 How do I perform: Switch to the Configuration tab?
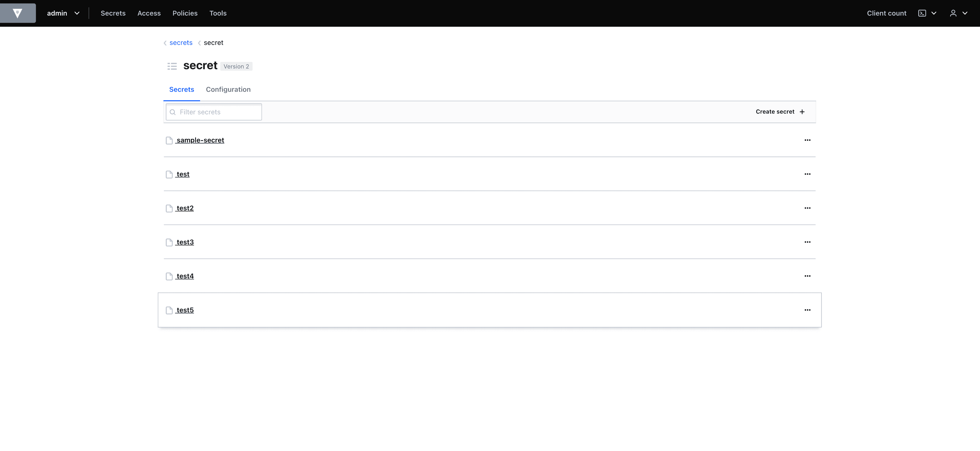tap(228, 89)
